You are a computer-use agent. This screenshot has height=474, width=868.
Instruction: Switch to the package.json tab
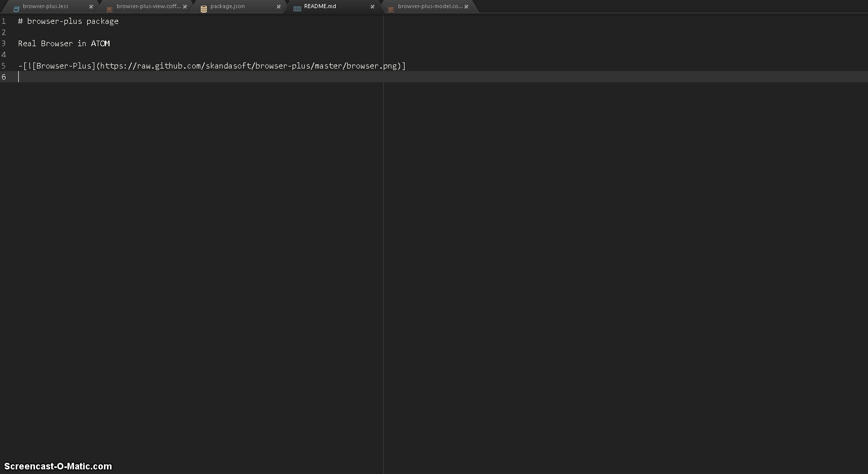click(x=227, y=7)
